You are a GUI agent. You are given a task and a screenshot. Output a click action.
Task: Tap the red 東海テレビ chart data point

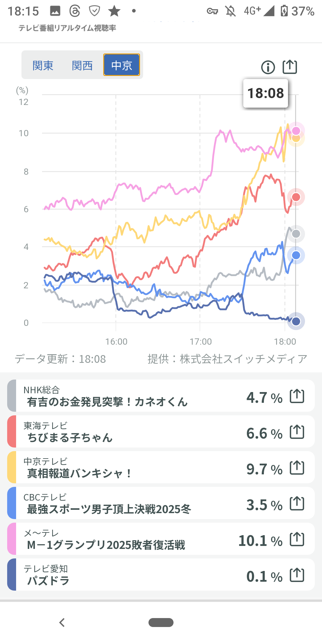[296, 197]
